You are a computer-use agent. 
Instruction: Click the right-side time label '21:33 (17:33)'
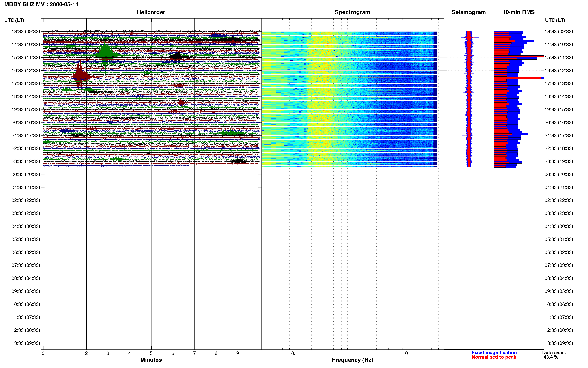559,135
